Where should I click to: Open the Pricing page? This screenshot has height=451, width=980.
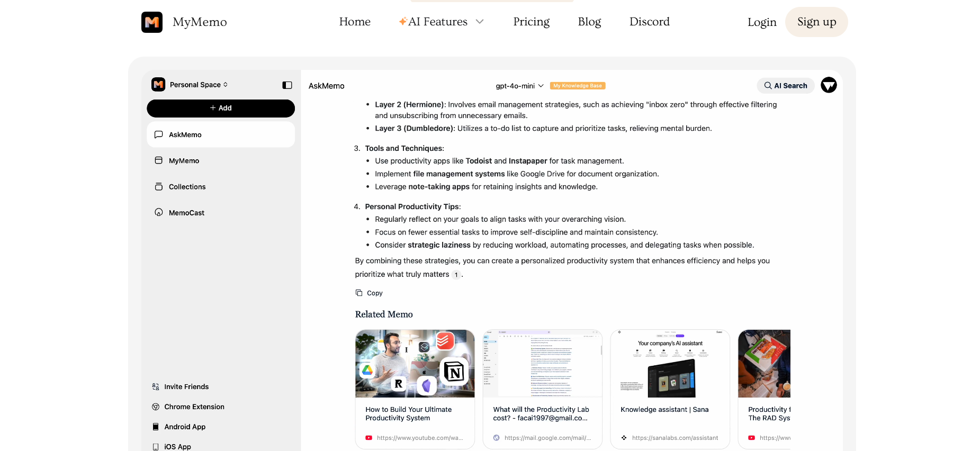(532, 22)
